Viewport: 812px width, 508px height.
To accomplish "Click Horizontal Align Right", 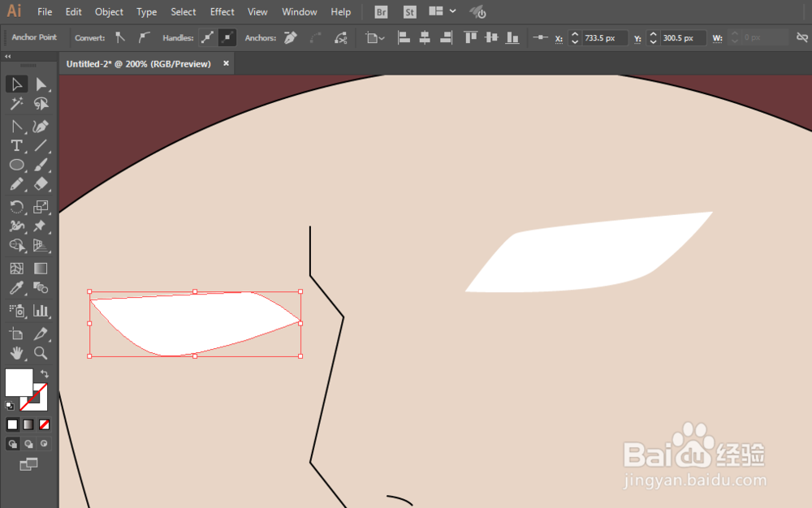I will pos(446,38).
